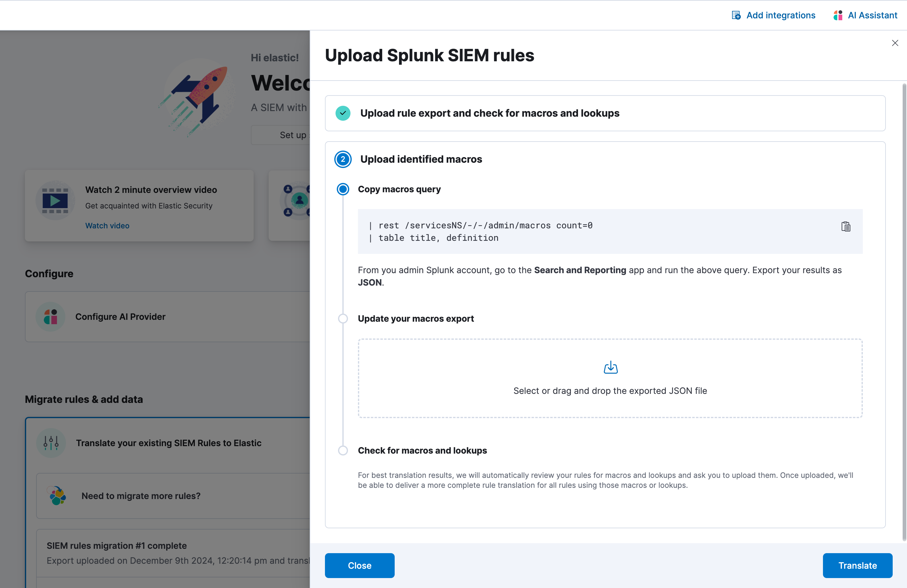Click the Watch 2 minute overview video title
907x588 pixels.
click(151, 190)
